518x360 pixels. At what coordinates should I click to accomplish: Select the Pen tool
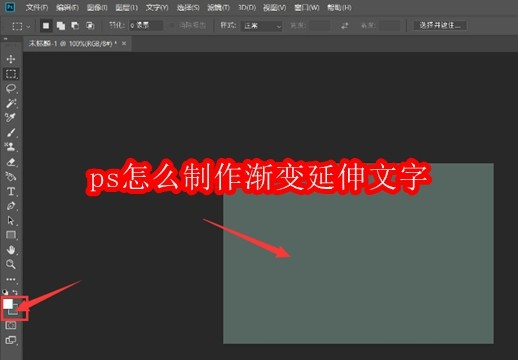point(11,206)
